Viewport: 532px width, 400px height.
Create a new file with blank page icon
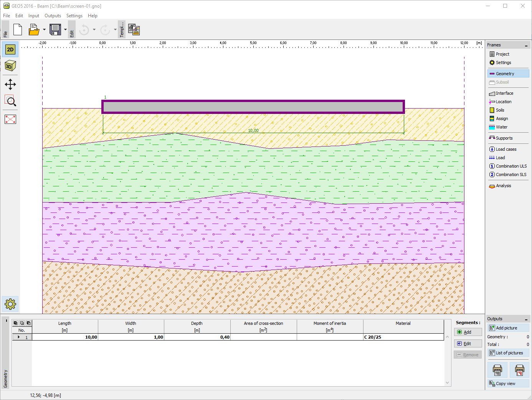pyautogui.click(x=18, y=30)
